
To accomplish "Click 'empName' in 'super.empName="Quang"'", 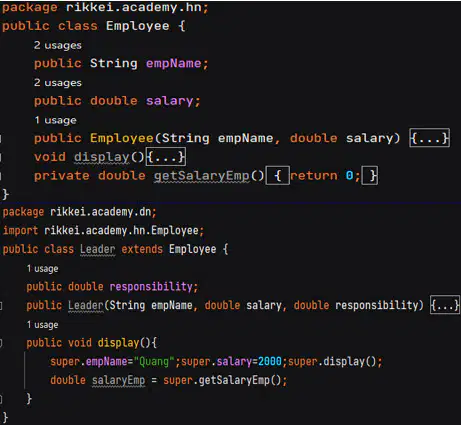I will (107, 361).
